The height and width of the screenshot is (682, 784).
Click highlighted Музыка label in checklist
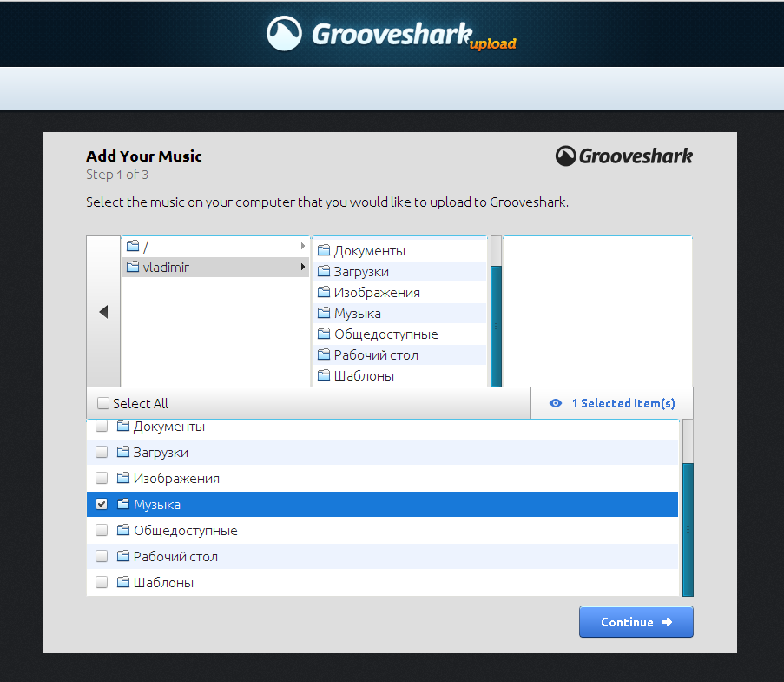157,505
